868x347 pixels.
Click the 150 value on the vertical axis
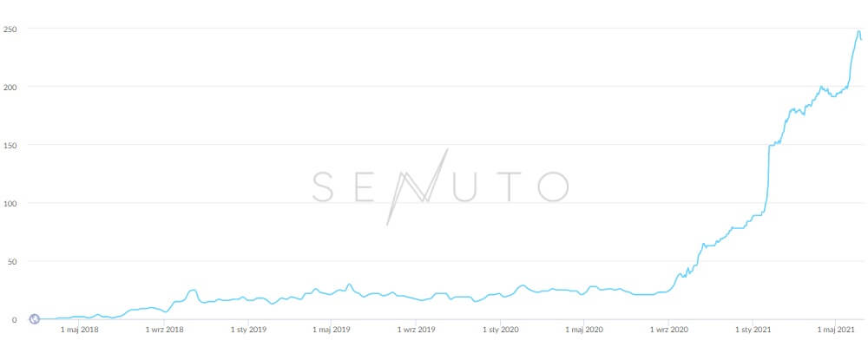(9, 145)
